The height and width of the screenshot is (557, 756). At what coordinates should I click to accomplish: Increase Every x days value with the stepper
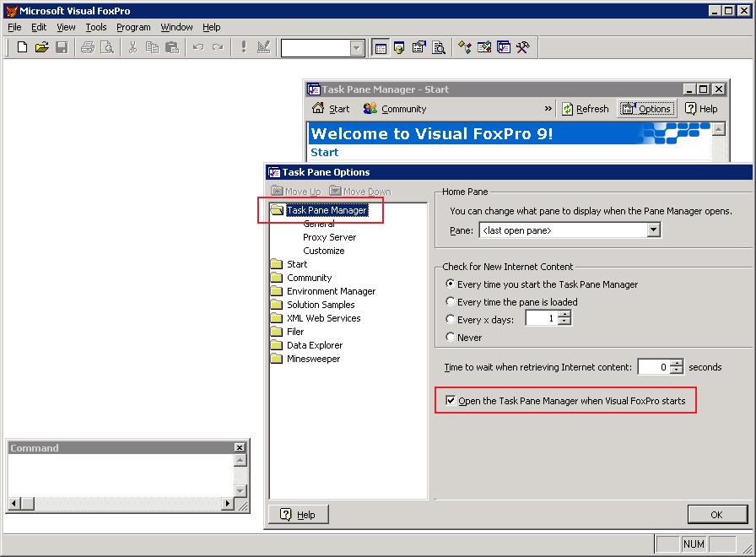564,313
